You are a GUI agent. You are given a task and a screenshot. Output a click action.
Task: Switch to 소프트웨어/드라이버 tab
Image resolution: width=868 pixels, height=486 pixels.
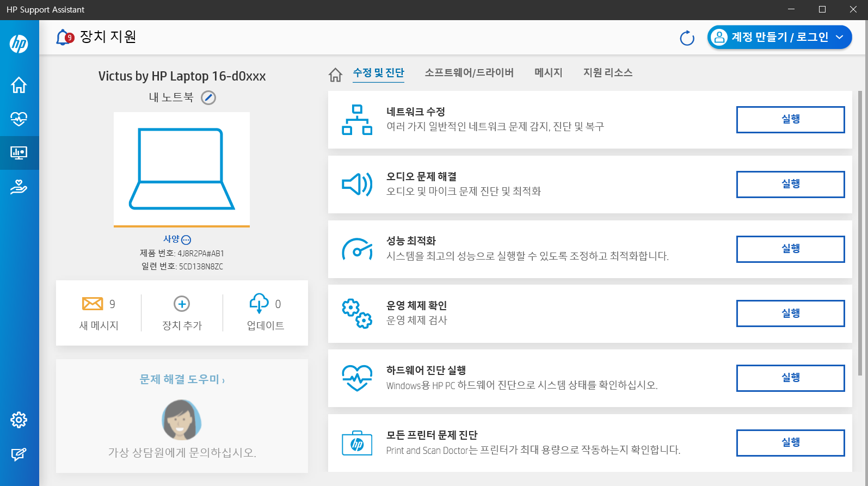click(469, 72)
